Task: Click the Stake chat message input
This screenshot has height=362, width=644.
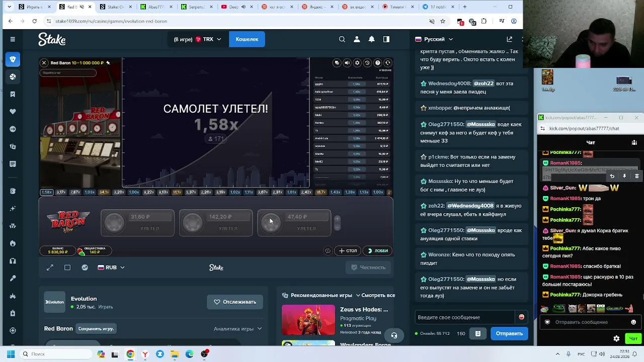Action: [x=465, y=317]
